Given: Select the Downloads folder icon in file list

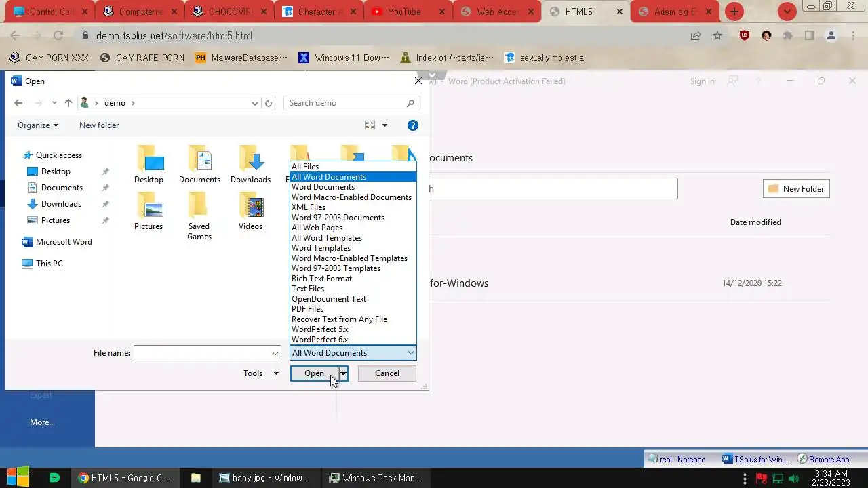Looking at the screenshot, I should [250, 165].
